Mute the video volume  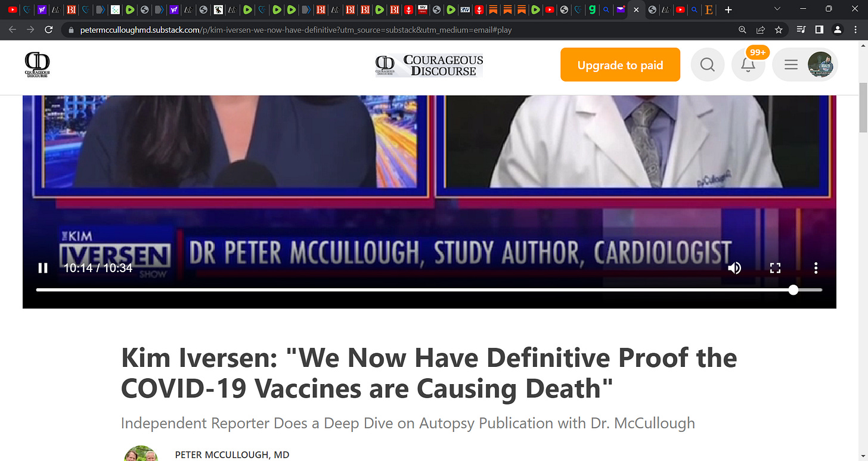point(734,268)
